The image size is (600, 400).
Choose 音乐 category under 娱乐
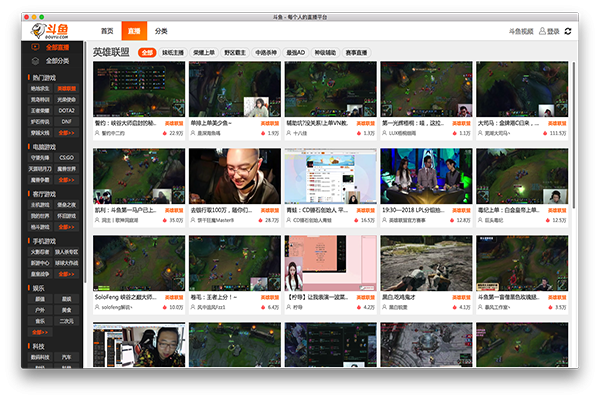pyautogui.click(x=40, y=321)
